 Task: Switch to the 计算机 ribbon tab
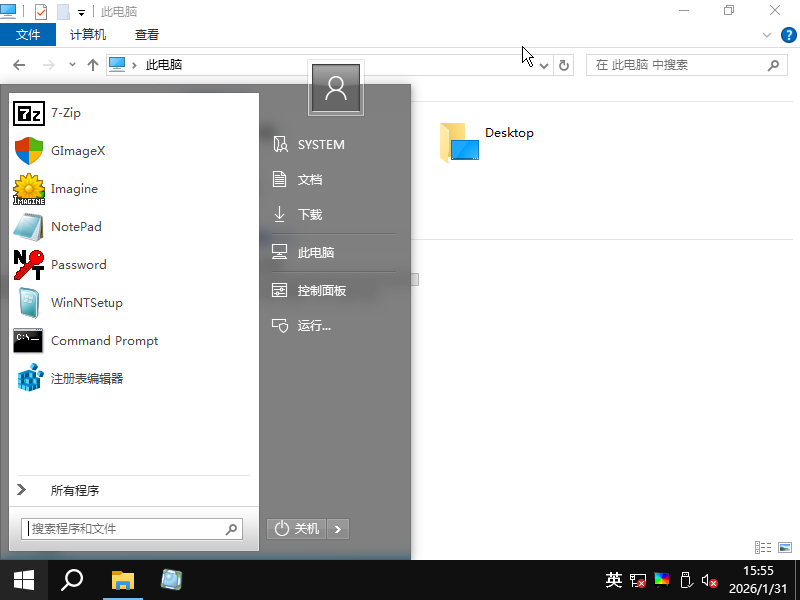click(88, 34)
